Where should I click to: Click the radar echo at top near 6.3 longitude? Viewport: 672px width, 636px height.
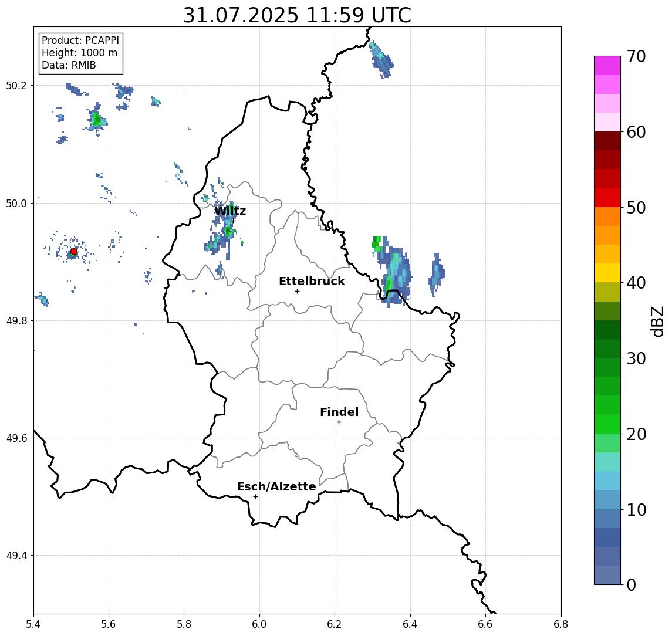click(381, 60)
